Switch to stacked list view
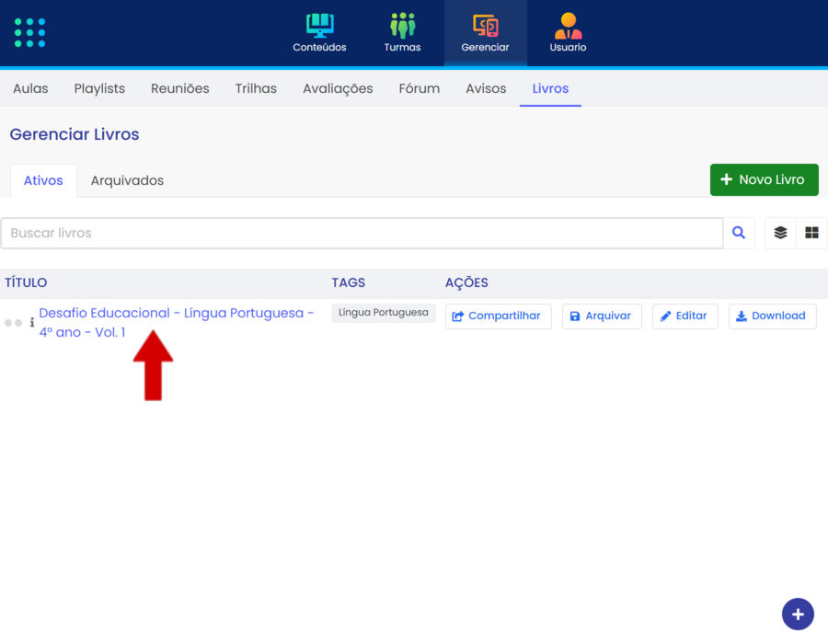828x644 pixels. click(780, 234)
